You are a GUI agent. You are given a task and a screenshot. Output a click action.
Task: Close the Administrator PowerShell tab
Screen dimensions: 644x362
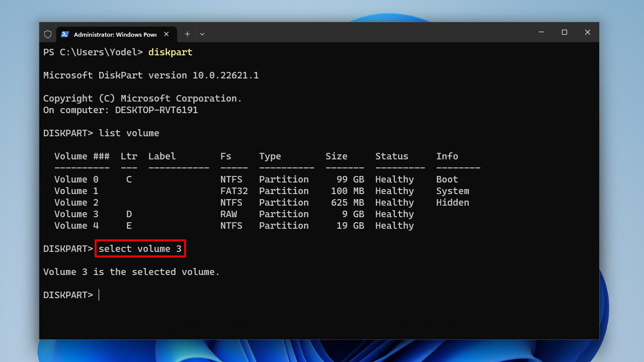[167, 34]
